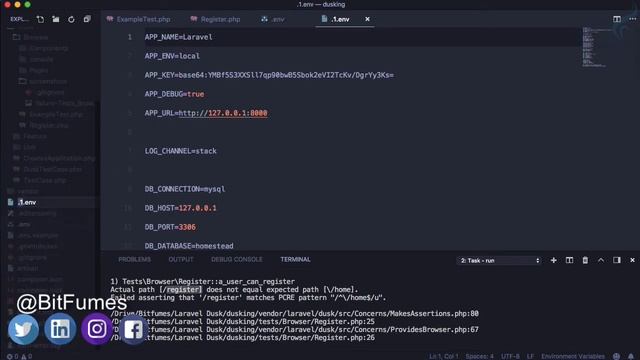Close the .1.env editor tab
The image size is (640, 360).
[367, 19]
